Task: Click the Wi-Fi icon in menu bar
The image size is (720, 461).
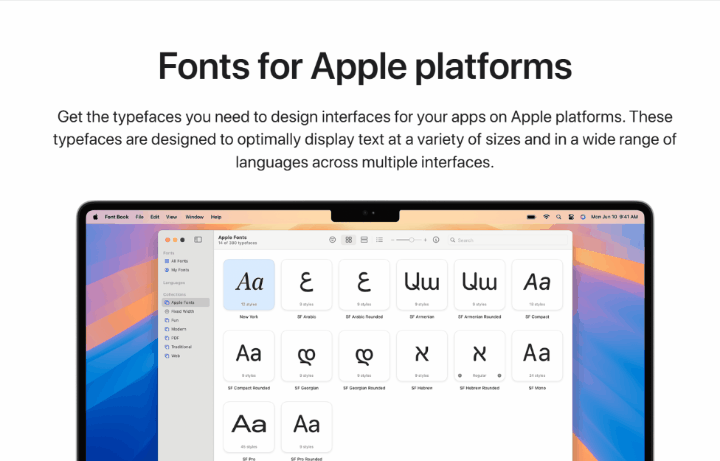Action: 546,217
